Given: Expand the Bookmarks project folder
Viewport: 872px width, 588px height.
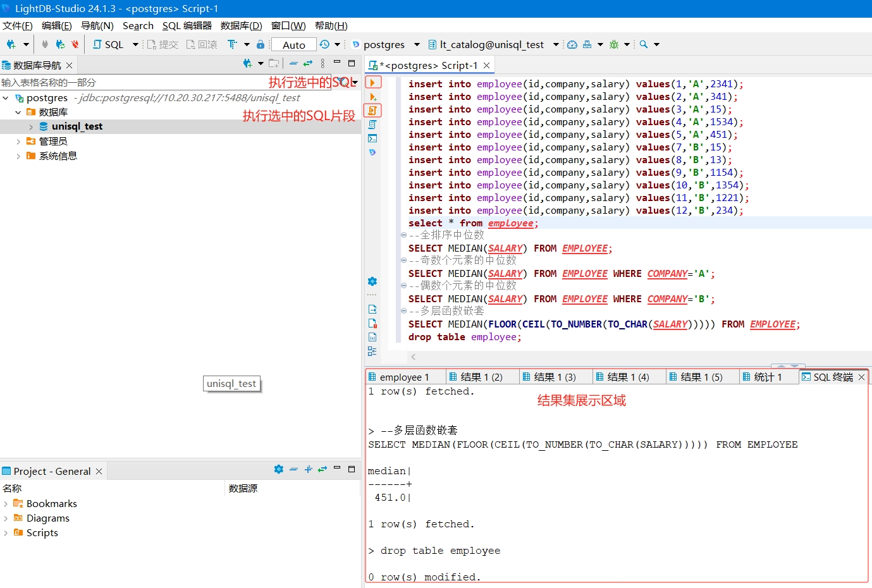Looking at the screenshot, I should pos(6,504).
